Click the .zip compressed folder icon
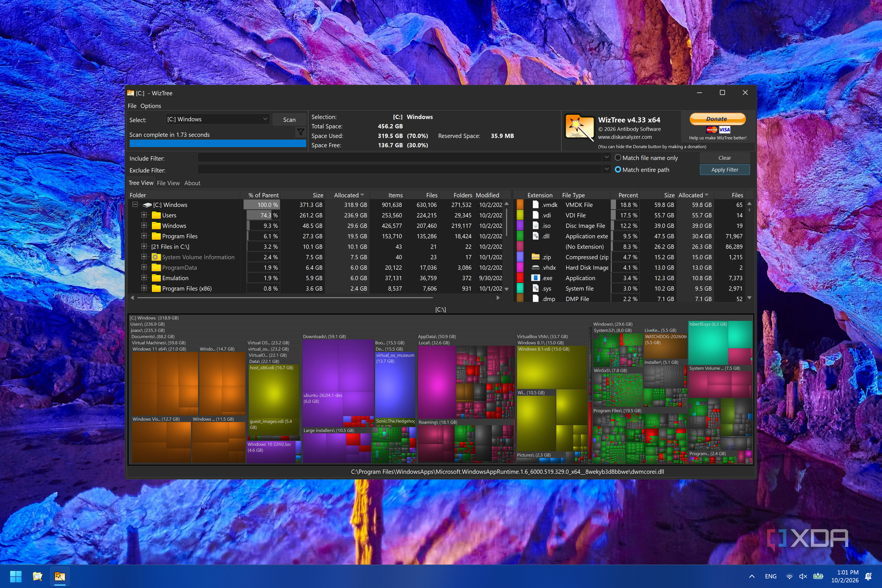 click(536, 257)
